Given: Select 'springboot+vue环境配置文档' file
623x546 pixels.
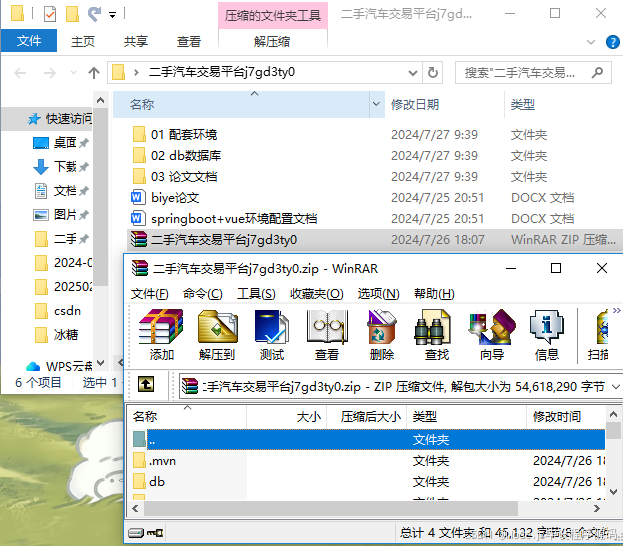Looking at the screenshot, I should pos(224,219).
